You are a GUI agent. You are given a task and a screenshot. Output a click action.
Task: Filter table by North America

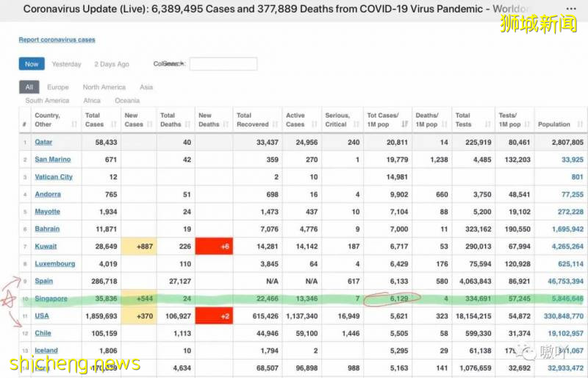point(104,87)
